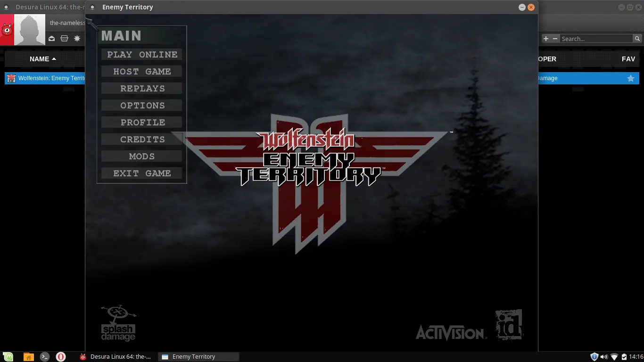The image size is (644, 362).
Task: Open the Linux Mint start menu
Action: pos(8,357)
